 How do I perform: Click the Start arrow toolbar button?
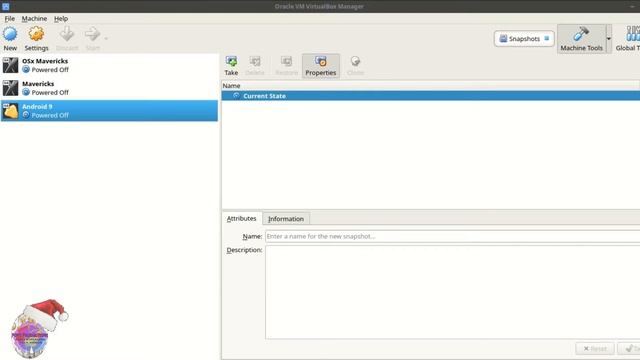point(93,39)
